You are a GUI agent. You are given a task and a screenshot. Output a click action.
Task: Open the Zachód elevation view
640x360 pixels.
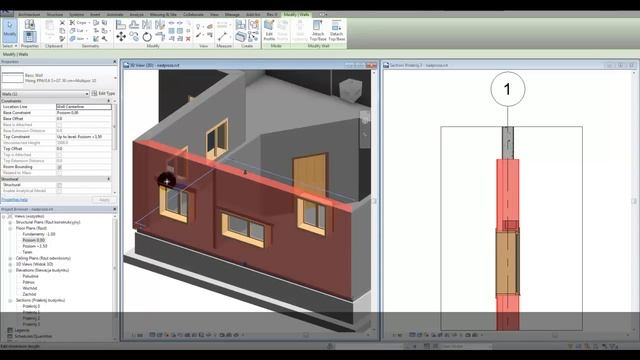point(29,294)
